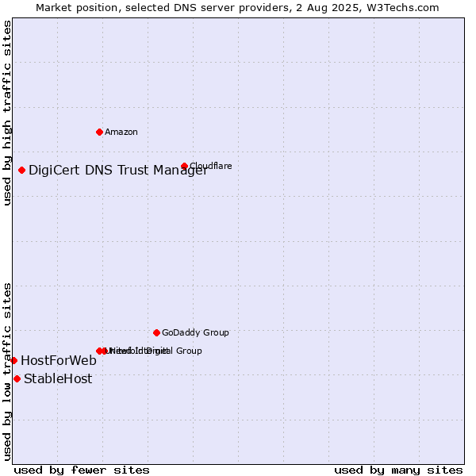Click the 'Cloudflare' label text
This screenshot has width=476, height=476.
point(211,166)
